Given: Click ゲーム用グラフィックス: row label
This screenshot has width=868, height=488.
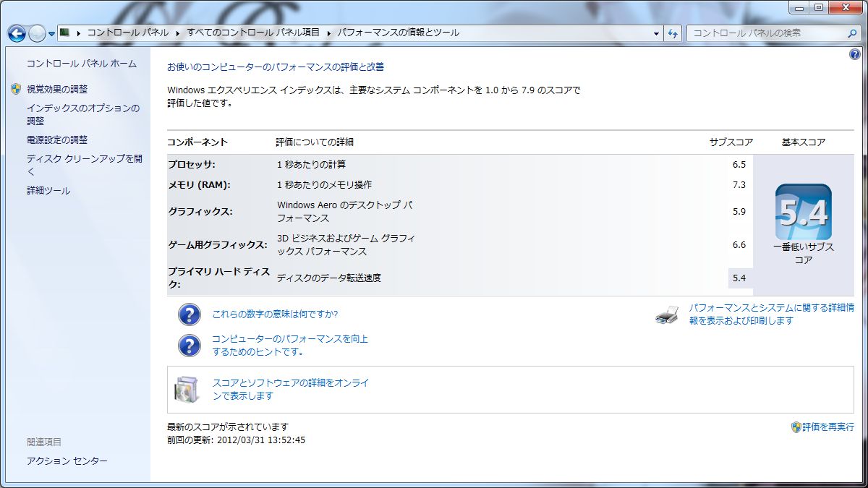Looking at the screenshot, I should coord(218,245).
